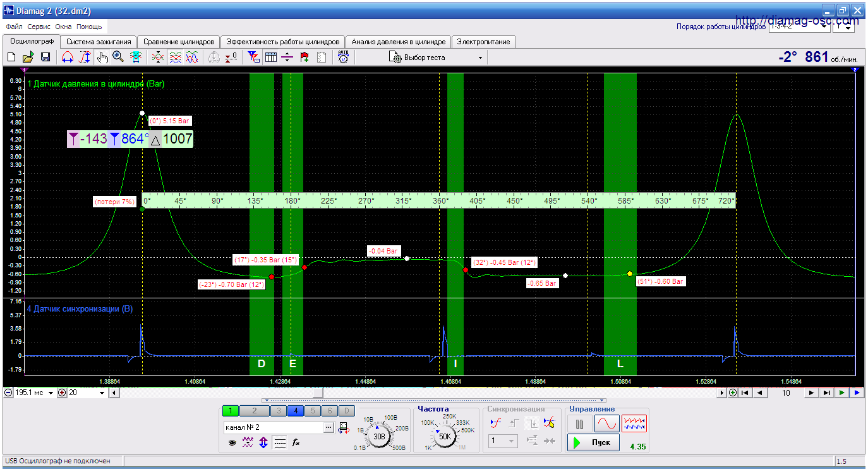This screenshot has width=868, height=469.
Task: Toggle channel 5 button
Action: [312, 411]
